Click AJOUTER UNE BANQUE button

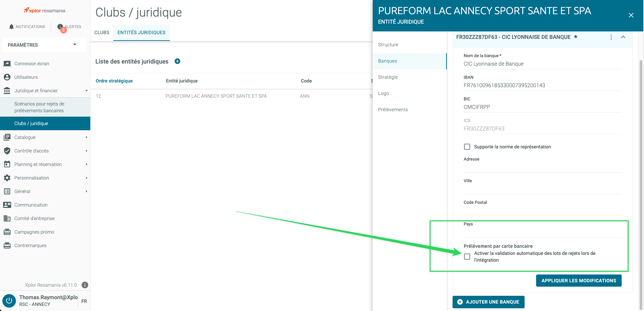click(x=488, y=302)
